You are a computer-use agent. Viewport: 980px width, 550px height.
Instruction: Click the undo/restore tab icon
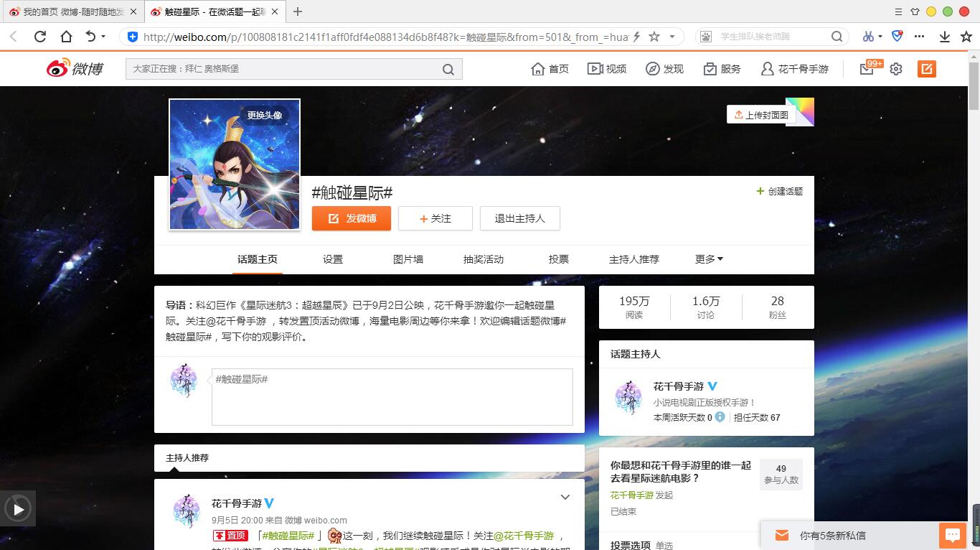[x=90, y=37]
